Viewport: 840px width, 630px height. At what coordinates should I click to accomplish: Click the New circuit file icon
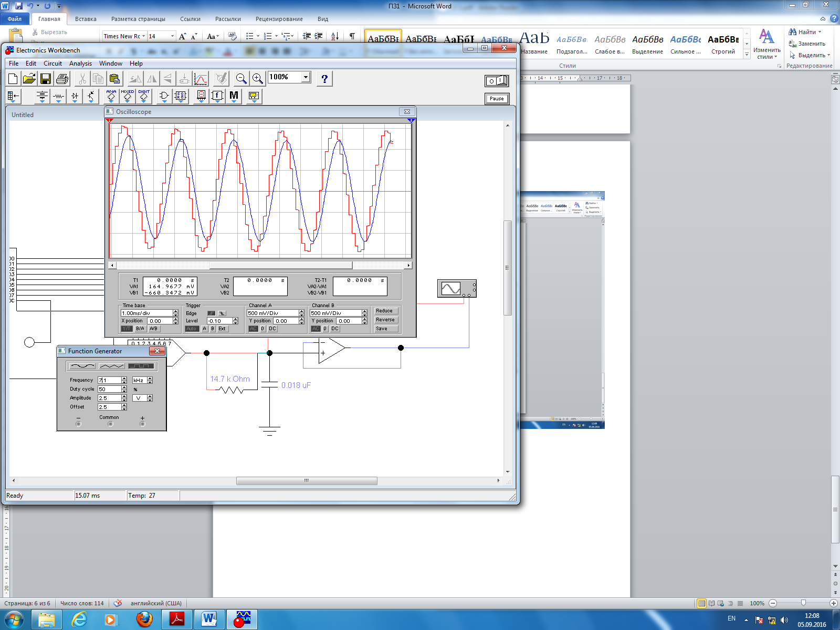coord(13,79)
